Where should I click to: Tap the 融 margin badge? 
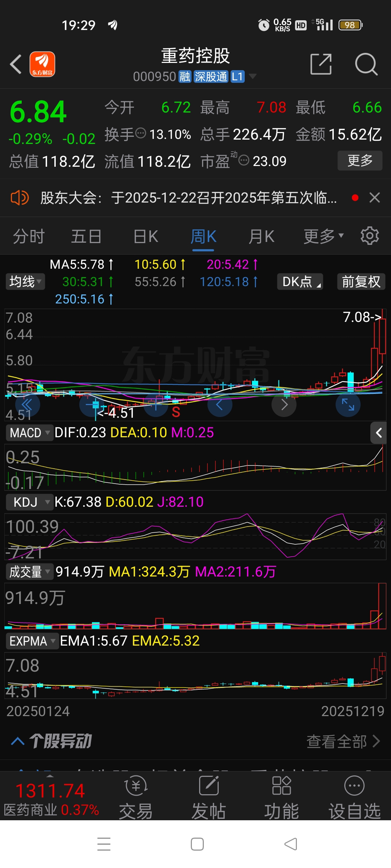(x=185, y=77)
